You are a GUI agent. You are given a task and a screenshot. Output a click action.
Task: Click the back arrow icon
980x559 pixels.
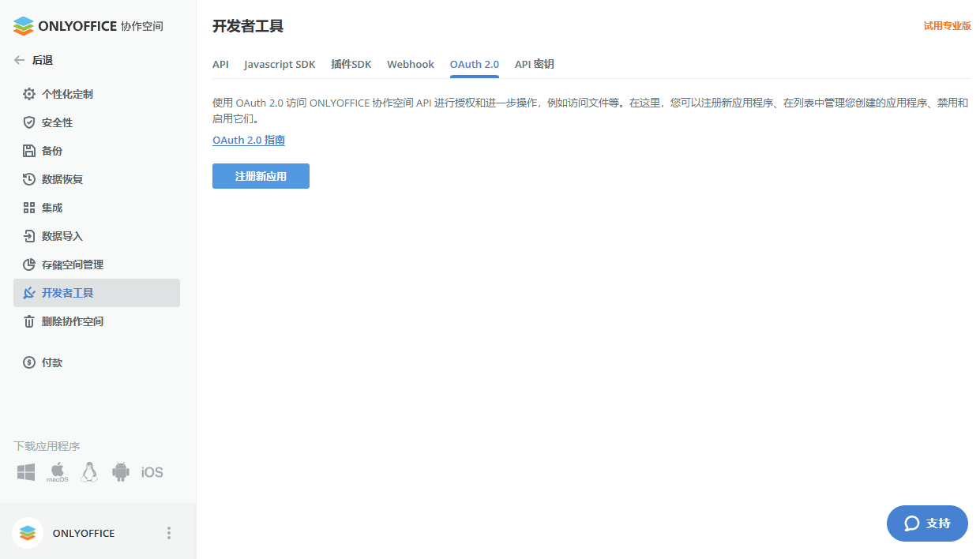coord(20,60)
